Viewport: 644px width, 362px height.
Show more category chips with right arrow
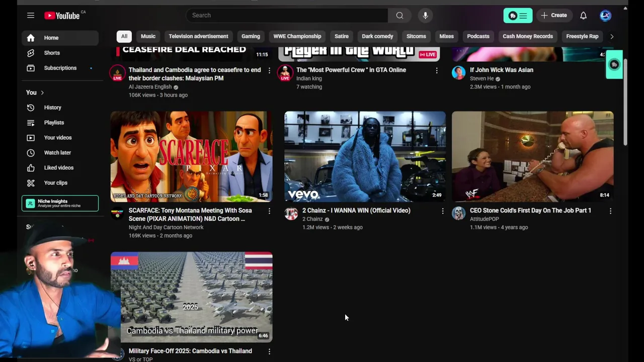[x=612, y=36]
